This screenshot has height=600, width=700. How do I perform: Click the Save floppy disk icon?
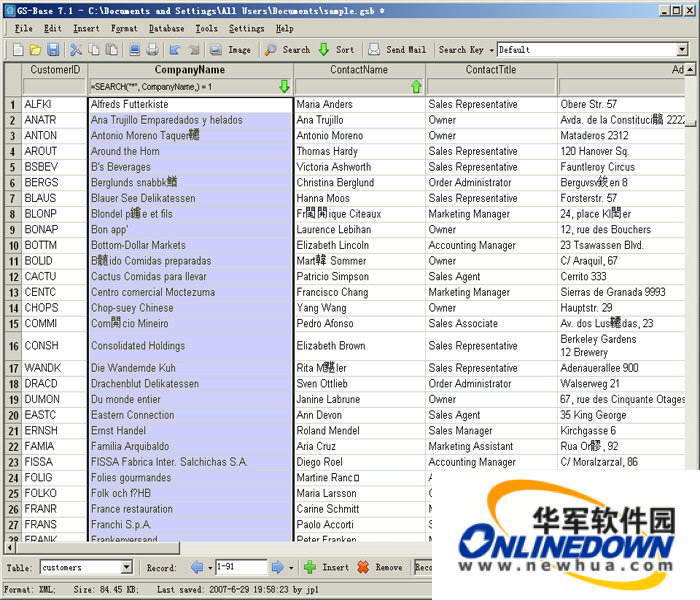53,50
